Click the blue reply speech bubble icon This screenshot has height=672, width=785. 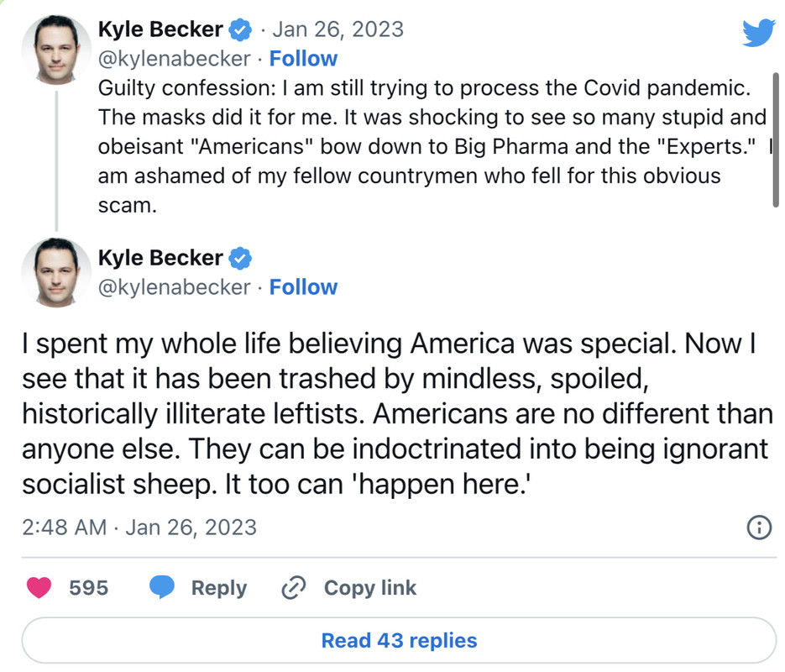pos(161,587)
